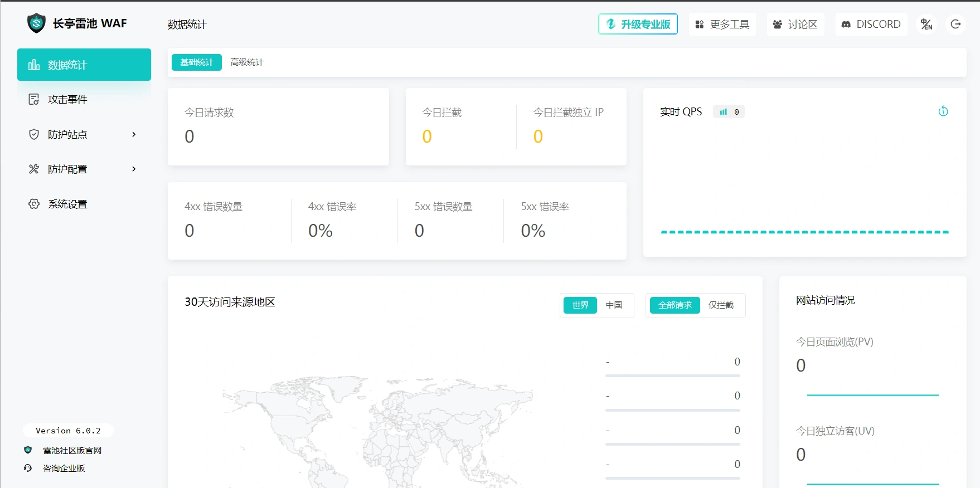This screenshot has width=980, height=488.
Task: Open the 攻击事件 sidebar item
Action: click(84, 99)
